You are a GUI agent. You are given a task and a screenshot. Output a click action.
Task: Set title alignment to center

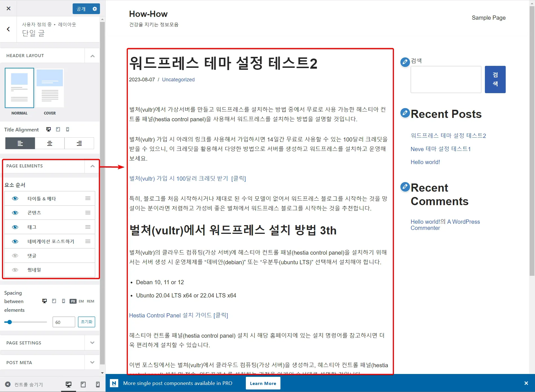[50, 143]
